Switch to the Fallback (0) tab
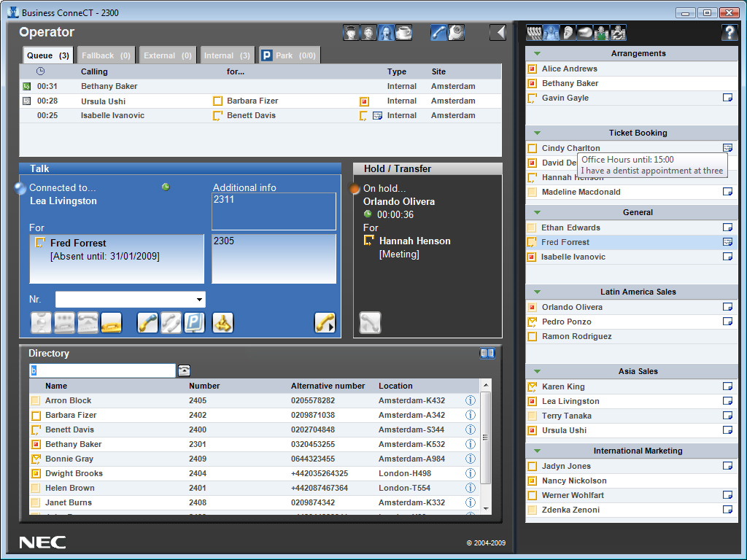 point(106,55)
